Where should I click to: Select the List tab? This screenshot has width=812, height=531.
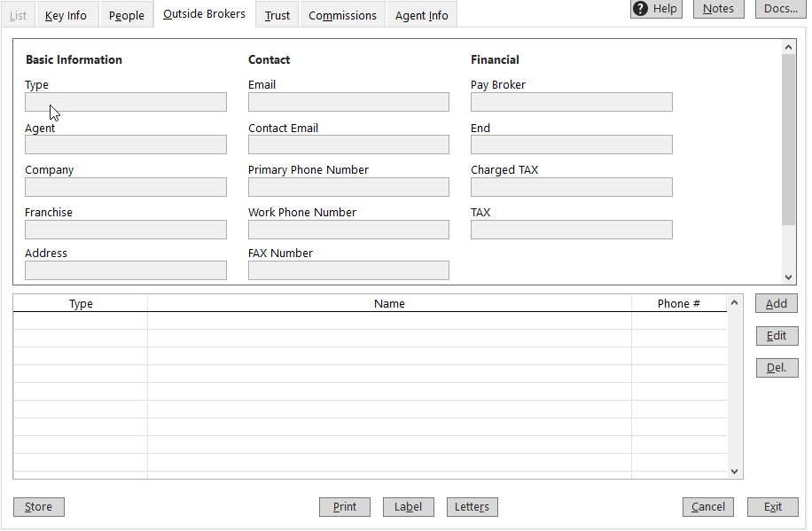click(x=18, y=14)
